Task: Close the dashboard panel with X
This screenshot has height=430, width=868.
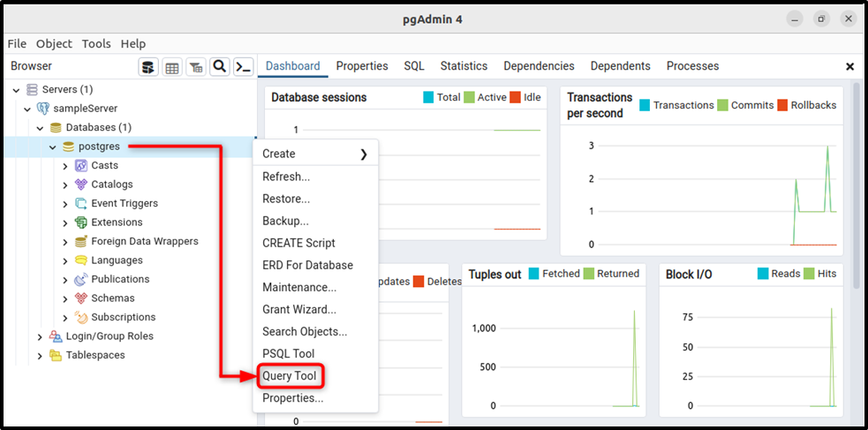Action: click(849, 67)
